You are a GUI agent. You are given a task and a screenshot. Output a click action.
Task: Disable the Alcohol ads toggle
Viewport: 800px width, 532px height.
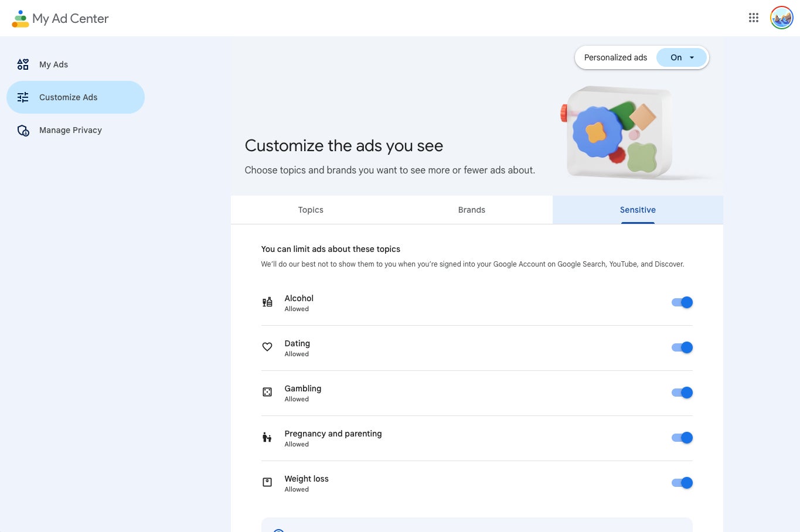682,302
